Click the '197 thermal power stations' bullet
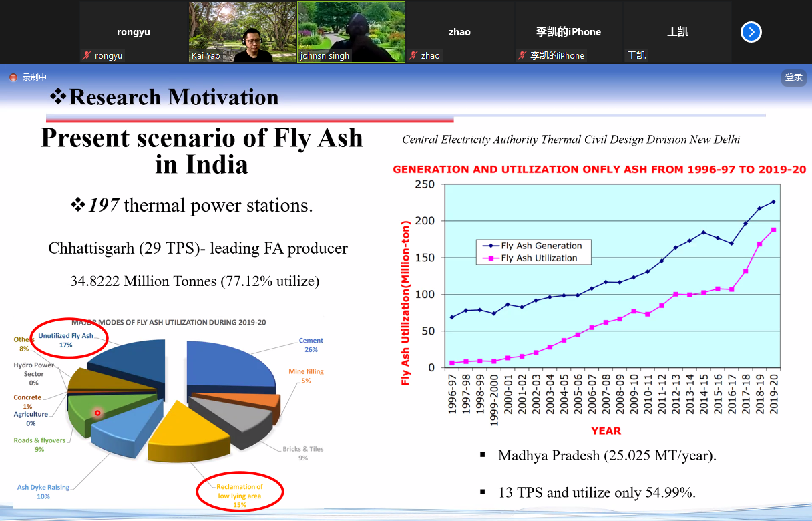812x521 pixels. tap(192, 205)
